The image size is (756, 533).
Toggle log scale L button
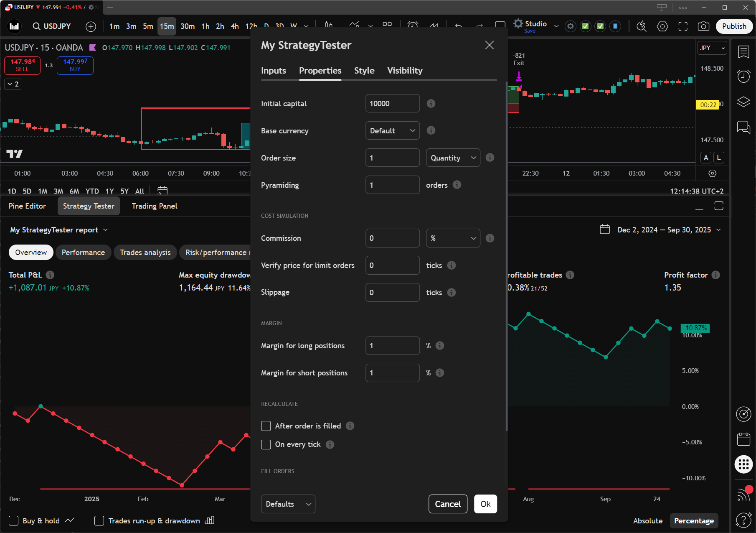[x=719, y=158]
